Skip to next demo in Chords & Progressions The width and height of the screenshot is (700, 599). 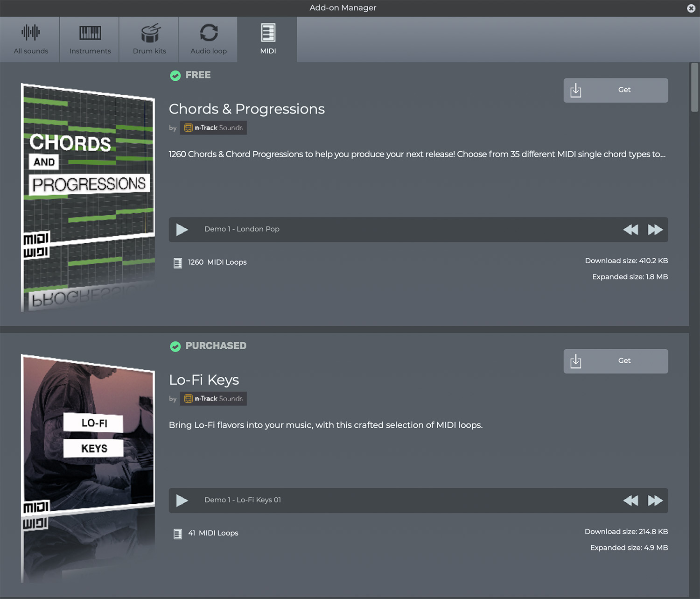click(x=655, y=229)
